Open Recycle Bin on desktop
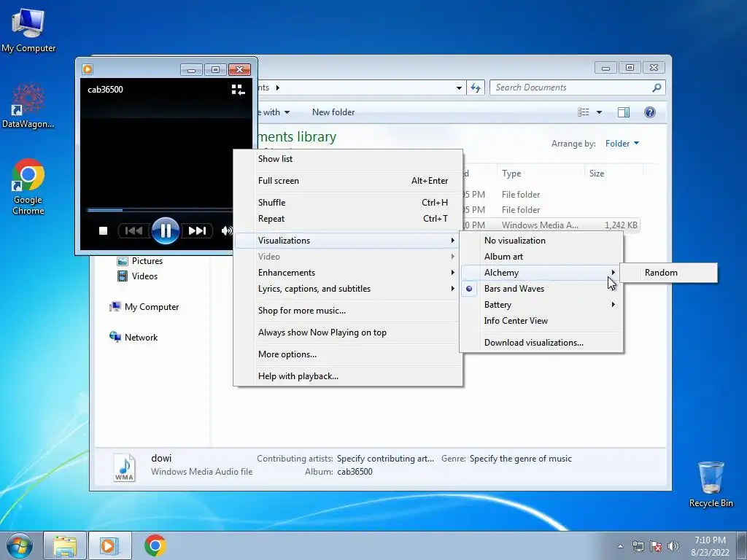The image size is (747, 560). 711,484
